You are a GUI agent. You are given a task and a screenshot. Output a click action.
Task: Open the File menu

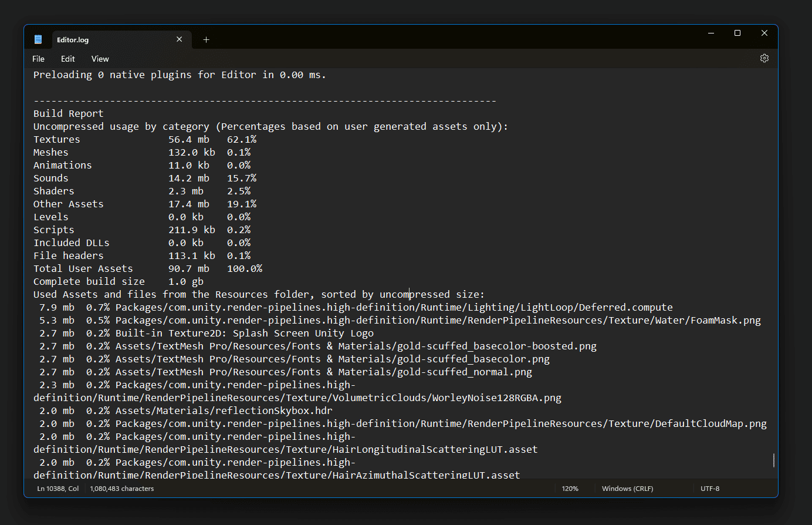[38, 59]
